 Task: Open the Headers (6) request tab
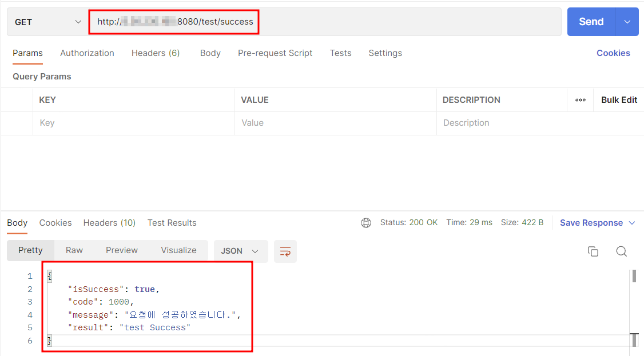pos(156,53)
